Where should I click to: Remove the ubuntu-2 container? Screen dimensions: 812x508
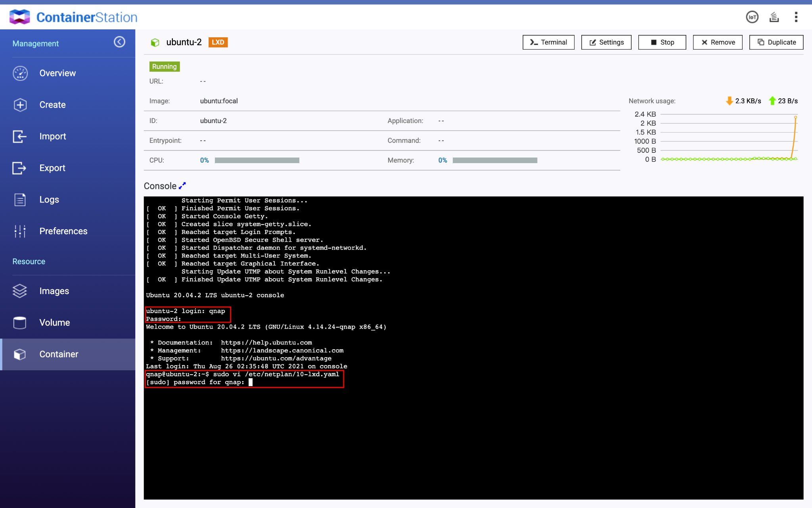[x=718, y=42]
